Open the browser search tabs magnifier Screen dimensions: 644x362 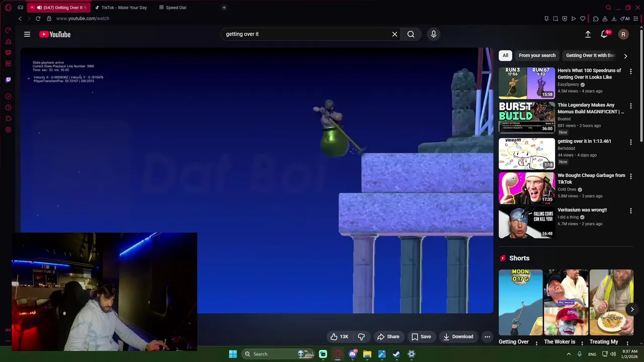click(608, 8)
